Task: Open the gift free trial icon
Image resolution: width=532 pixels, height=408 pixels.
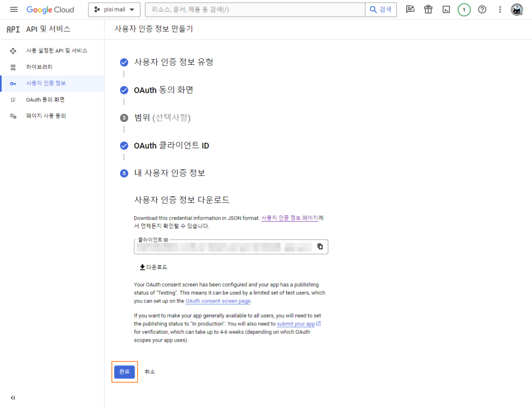Action: [428, 10]
